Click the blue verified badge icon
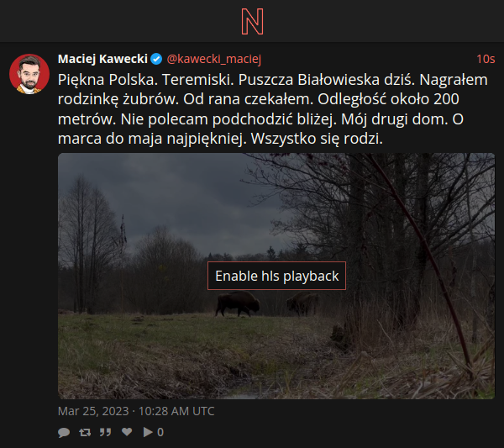The height and width of the screenshot is (448, 504). tap(156, 59)
